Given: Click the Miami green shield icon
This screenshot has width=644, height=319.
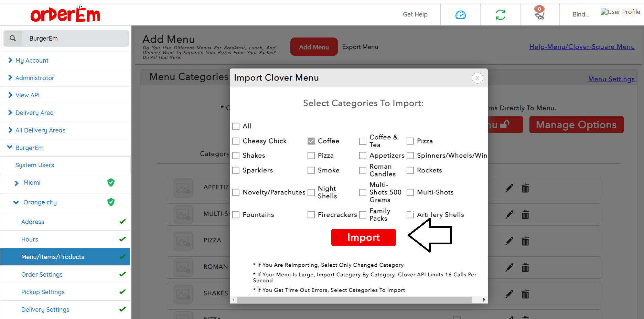Looking at the screenshot, I should click(x=111, y=182).
